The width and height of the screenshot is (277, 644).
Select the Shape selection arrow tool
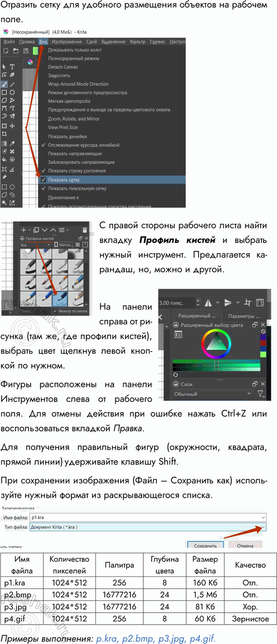click(x=4, y=67)
